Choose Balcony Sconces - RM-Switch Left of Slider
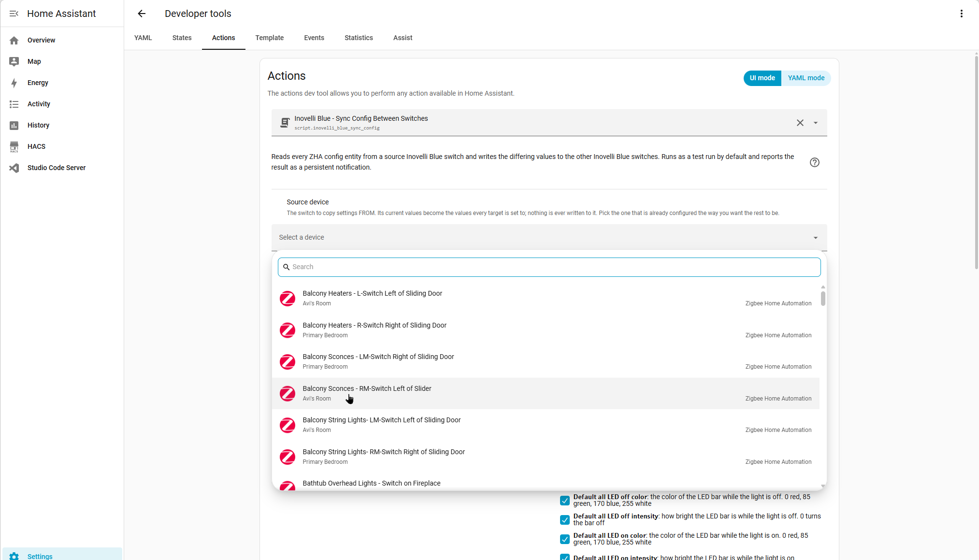 546,394
